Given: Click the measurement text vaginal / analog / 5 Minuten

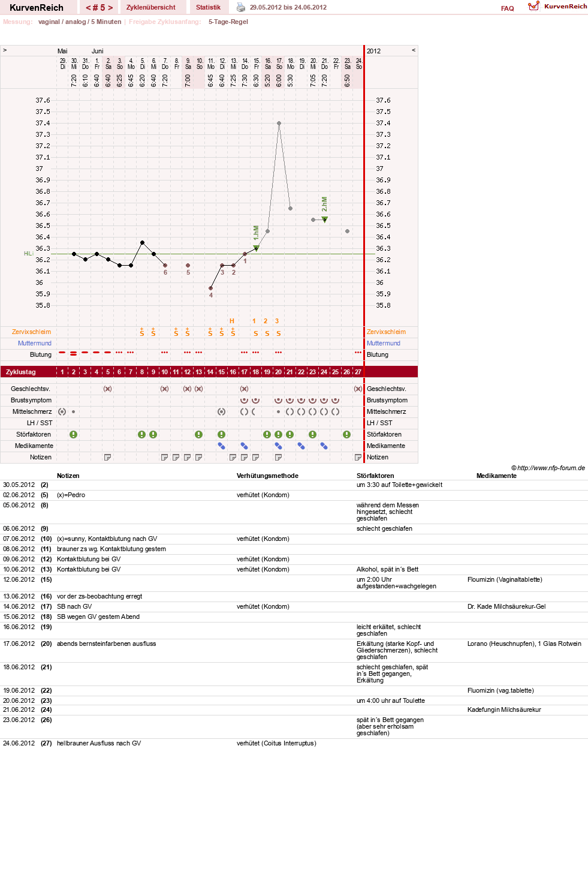Looking at the screenshot, I should (x=80, y=22).
